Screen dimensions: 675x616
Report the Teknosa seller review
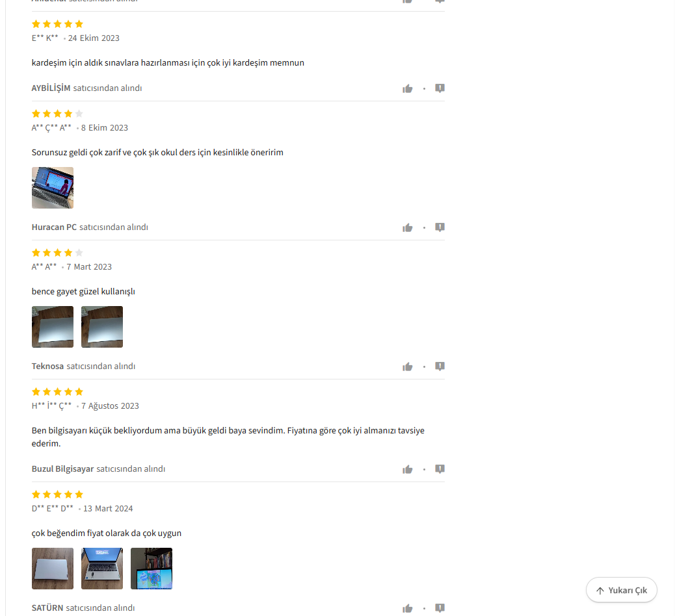(440, 366)
